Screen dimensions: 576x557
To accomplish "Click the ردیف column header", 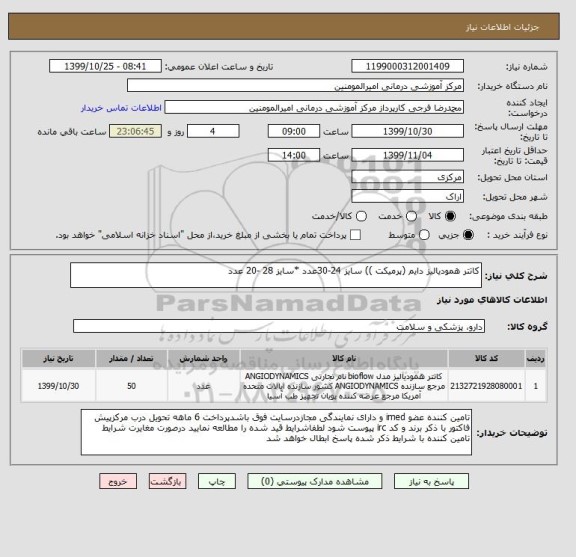I will pos(536,359).
